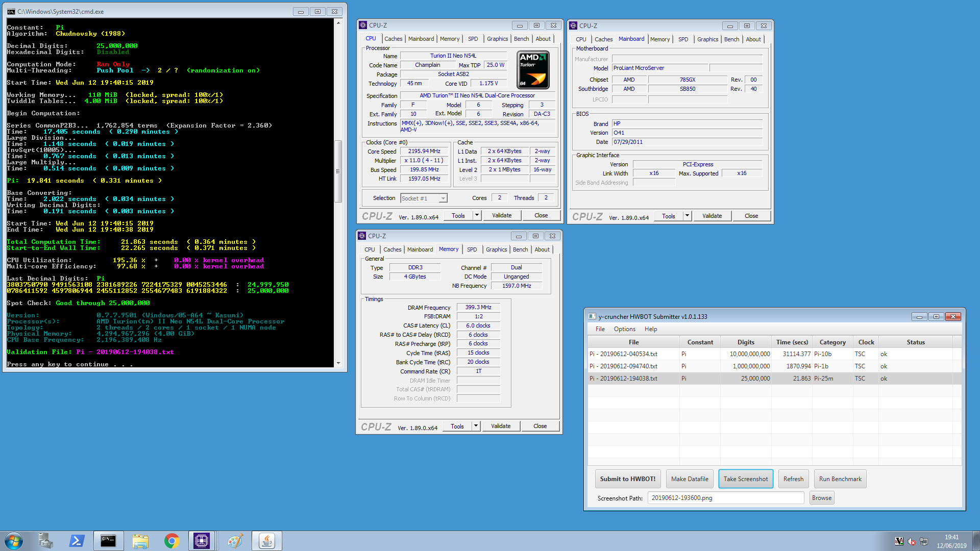The width and height of the screenshot is (980, 551).
Task: Click the cmd.exe title bar icon
Action: point(11,11)
